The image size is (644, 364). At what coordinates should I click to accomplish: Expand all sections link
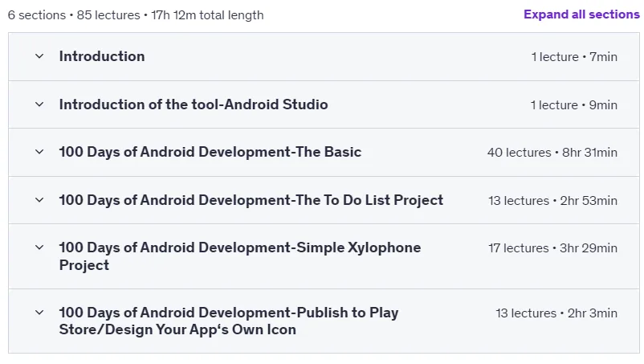(581, 14)
